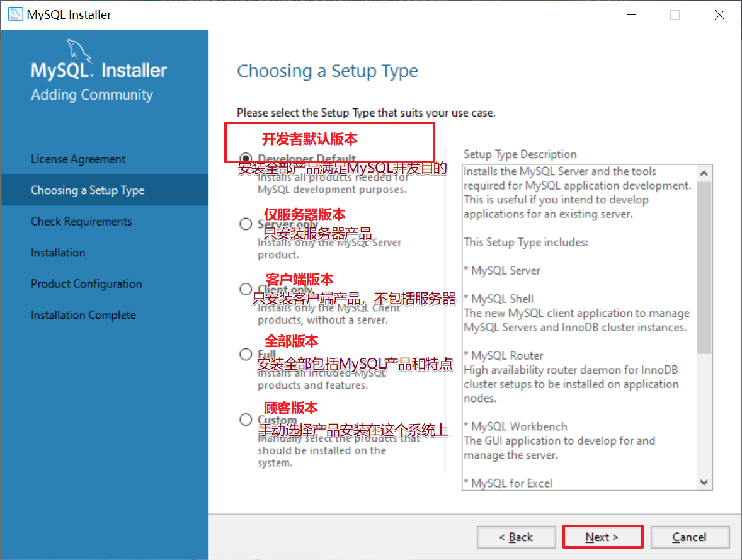Screen dimensions: 742x560
Task: Click description scrollbar up arrow
Action: click(x=704, y=173)
